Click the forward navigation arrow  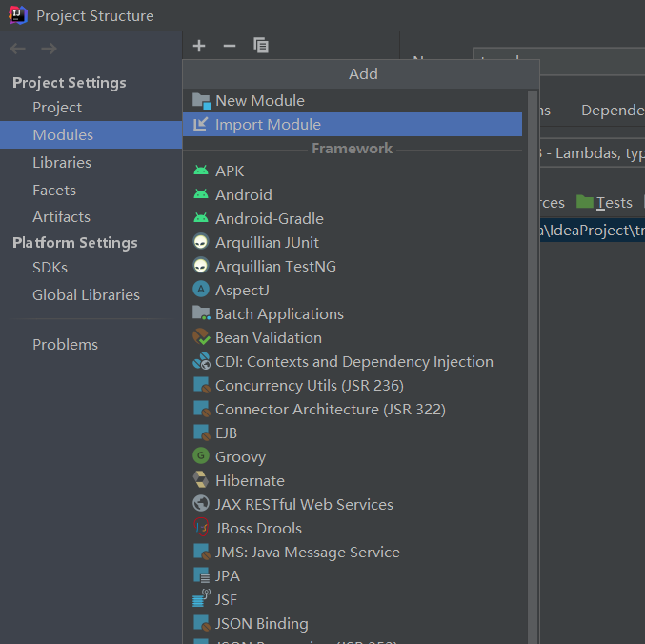(x=49, y=49)
